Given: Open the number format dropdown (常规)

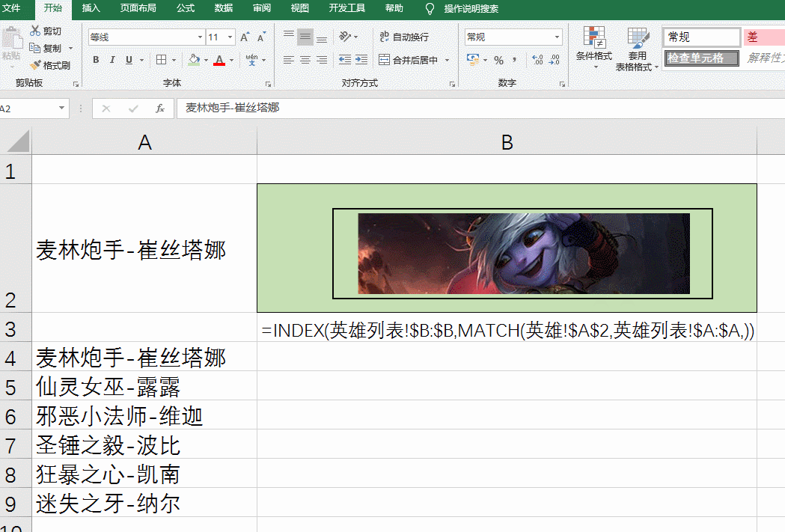Looking at the screenshot, I should coord(557,37).
